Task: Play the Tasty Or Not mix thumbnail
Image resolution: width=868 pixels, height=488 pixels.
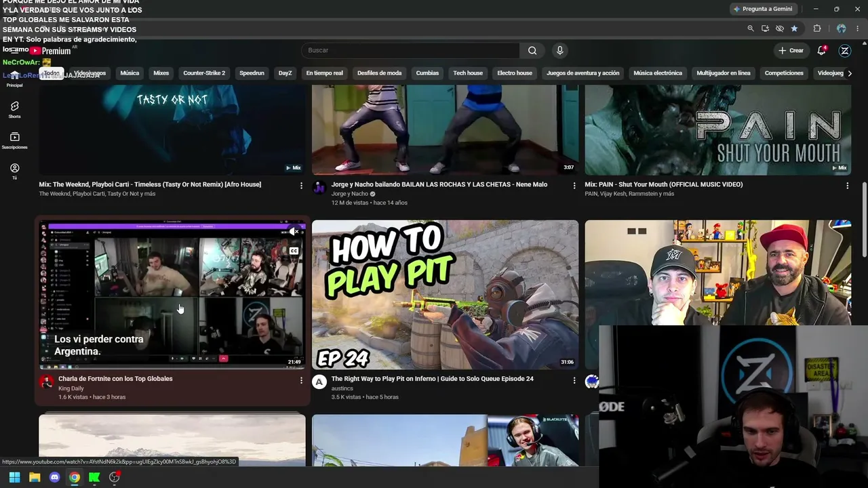Action: click(172, 130)
